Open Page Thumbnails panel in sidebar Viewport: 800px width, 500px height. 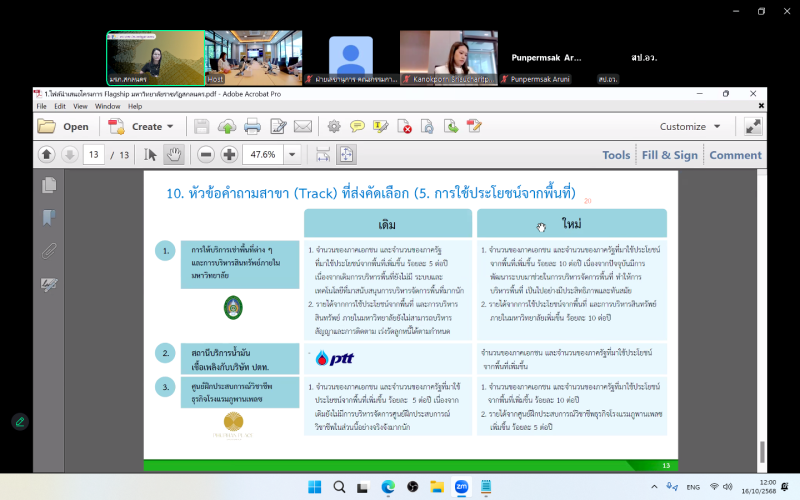click(x=48, y=185)
